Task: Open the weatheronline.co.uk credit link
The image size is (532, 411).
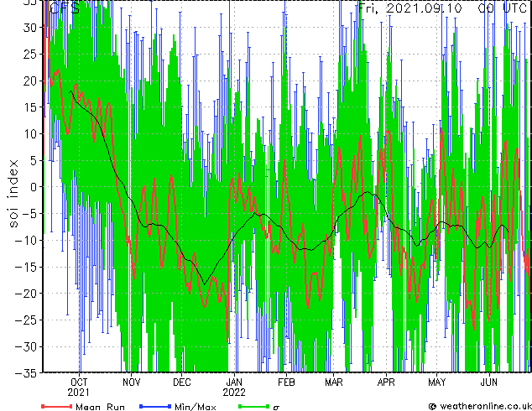Action: pyautogui.click(x=480, y=406)
